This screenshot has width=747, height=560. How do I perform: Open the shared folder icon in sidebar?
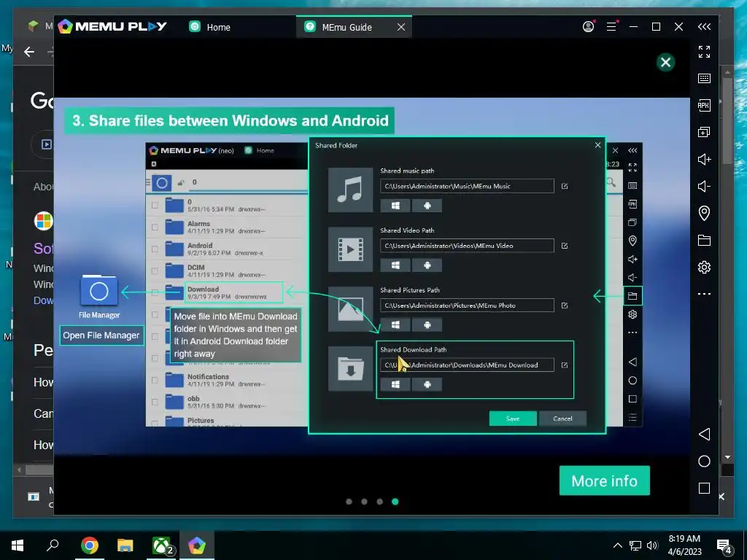point(704,240)
